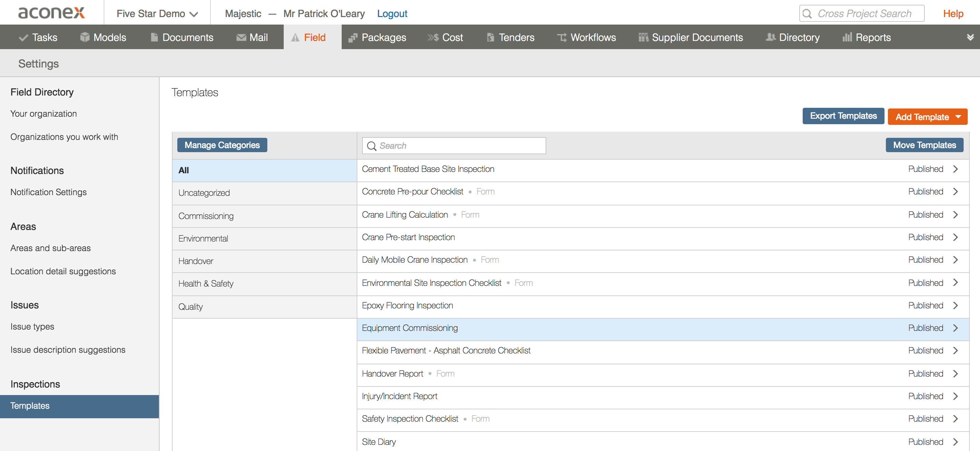Click the Tasks checkmark icon
This screenshot has width=980, height=451.
tap(23, 37)
